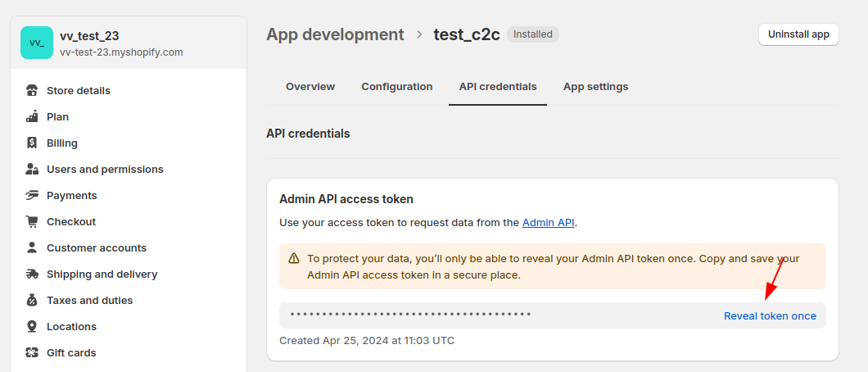Click the masked access token field

pyautogui.click(x=553, y=315)
